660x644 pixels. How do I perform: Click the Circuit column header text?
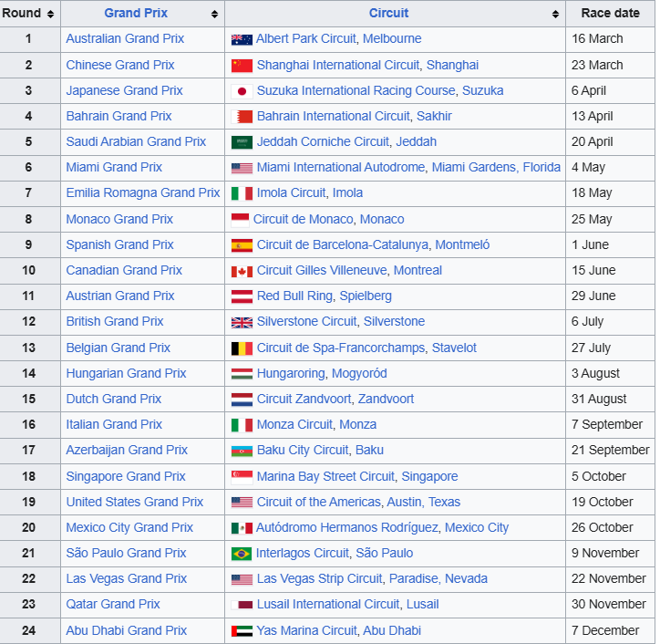(388, 14)
